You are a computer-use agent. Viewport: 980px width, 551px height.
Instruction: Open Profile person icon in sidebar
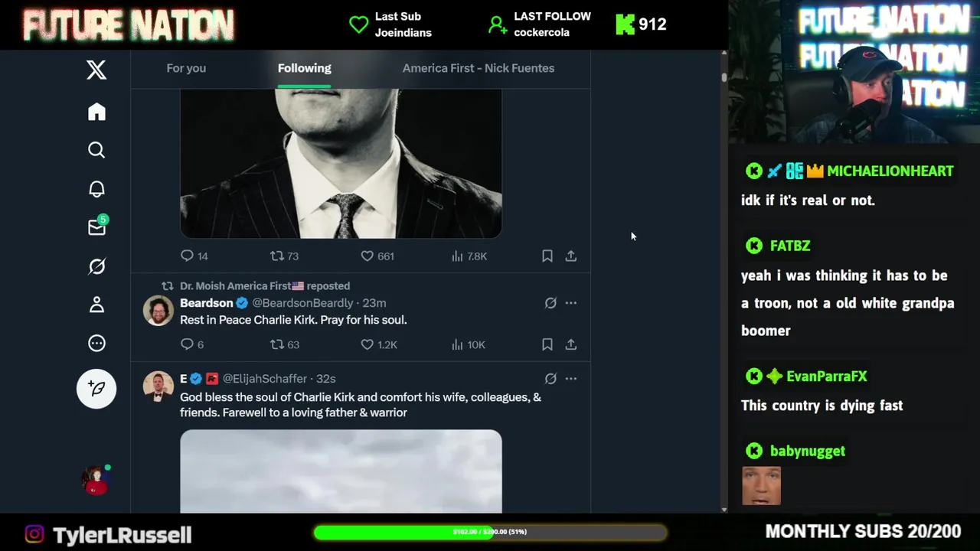tap(96, 305)
